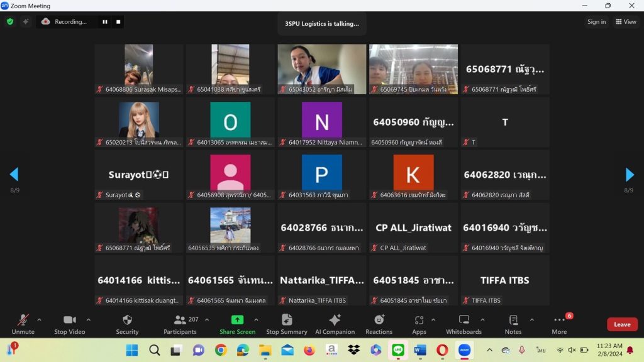Open the Security shield menu

pos(127,324)
